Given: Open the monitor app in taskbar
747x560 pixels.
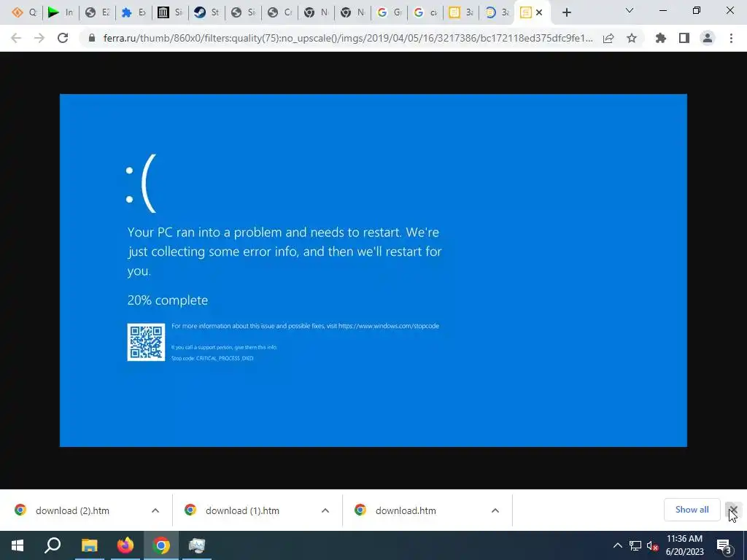Looking at the screenshot, I should 197,545.
